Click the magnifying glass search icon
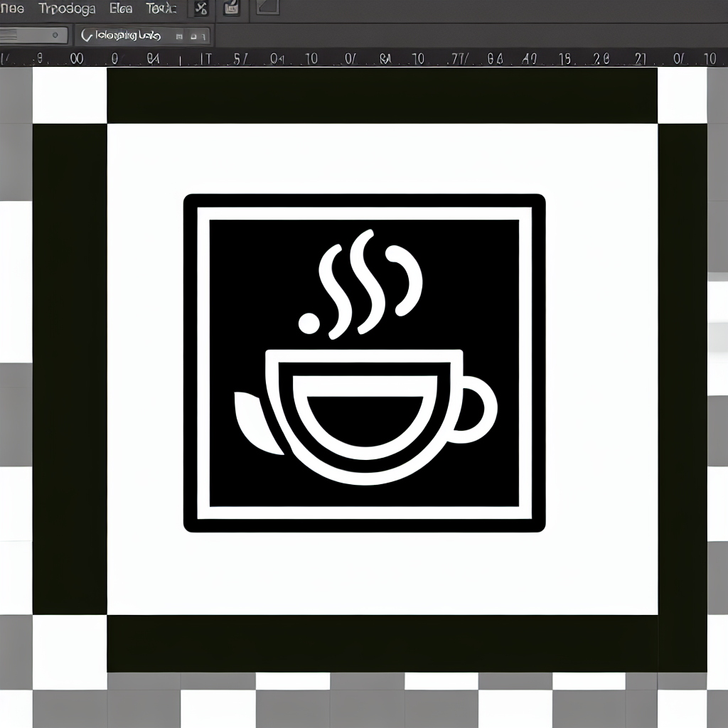 [x=86, y=34]
